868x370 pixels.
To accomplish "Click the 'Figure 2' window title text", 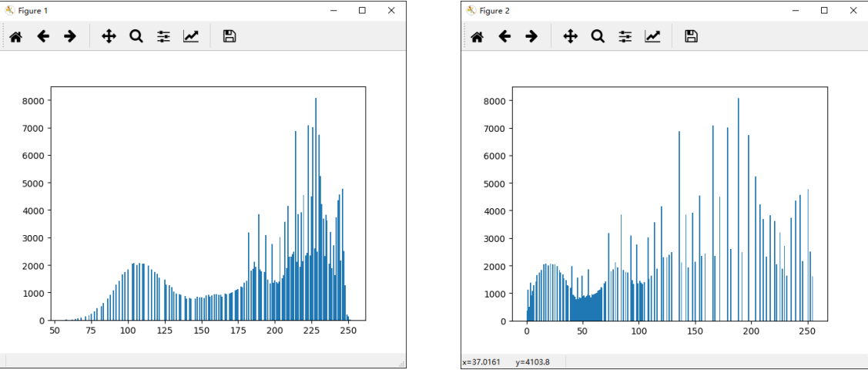I will 495,11.
